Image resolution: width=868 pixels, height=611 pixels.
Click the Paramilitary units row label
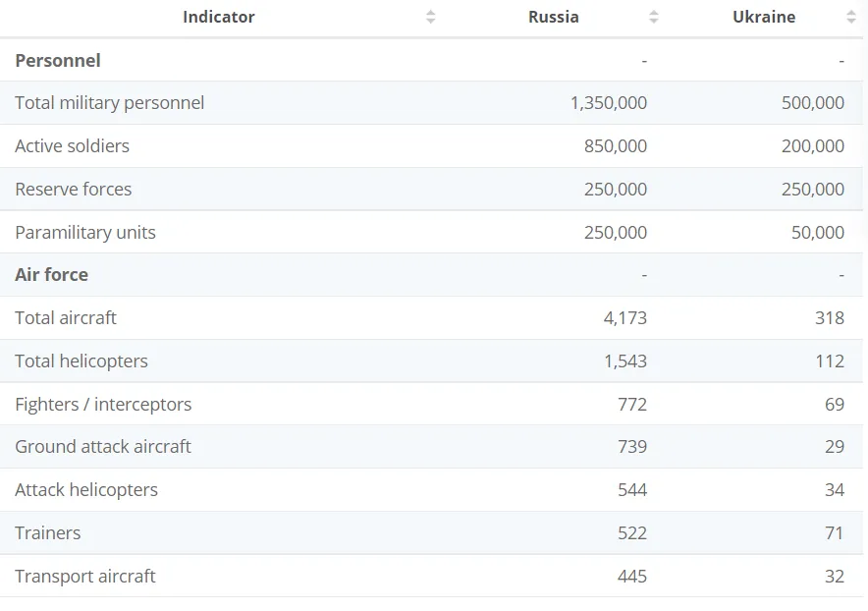tap(84, 233)
